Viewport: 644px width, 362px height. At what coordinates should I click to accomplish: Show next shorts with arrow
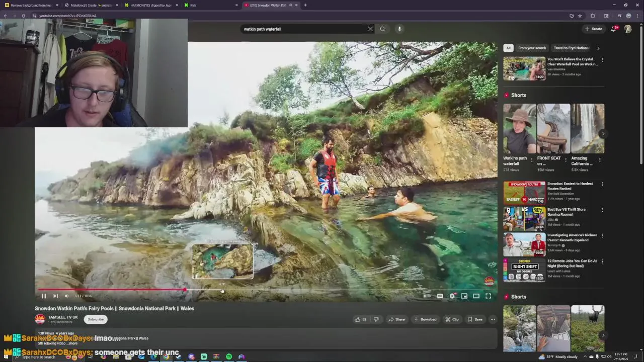(x=603, y=134)
